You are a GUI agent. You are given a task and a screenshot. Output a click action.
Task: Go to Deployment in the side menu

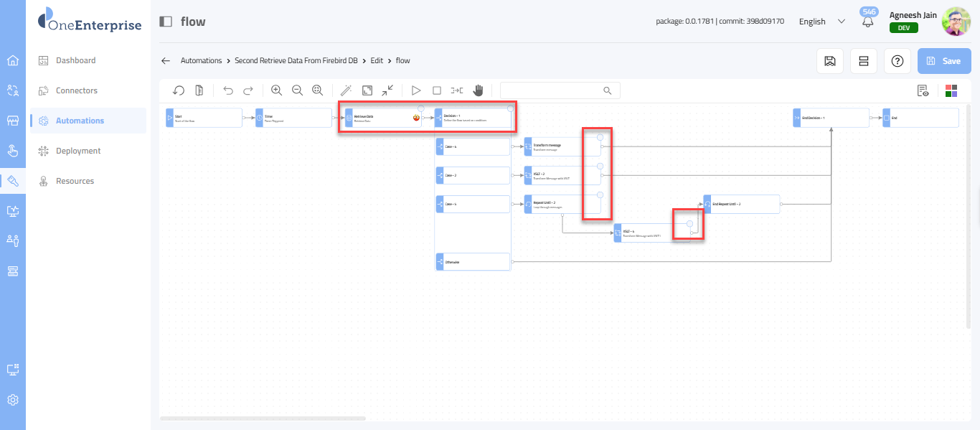(78, 151)
